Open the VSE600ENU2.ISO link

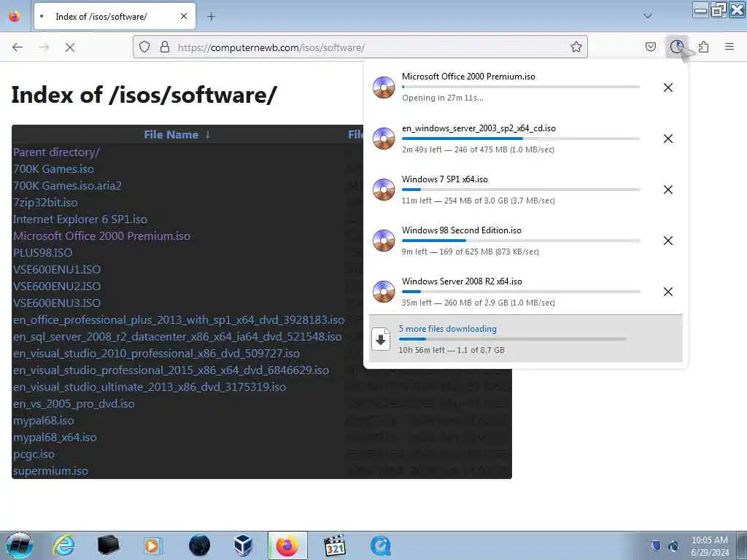pos(57,286)
